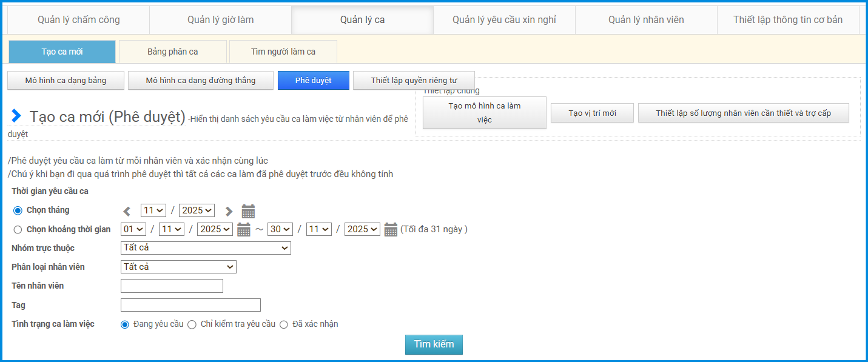Open the 'Bảng phân ca' sub-tab
The height and width of the screenshot is (362, 868).
173,52
